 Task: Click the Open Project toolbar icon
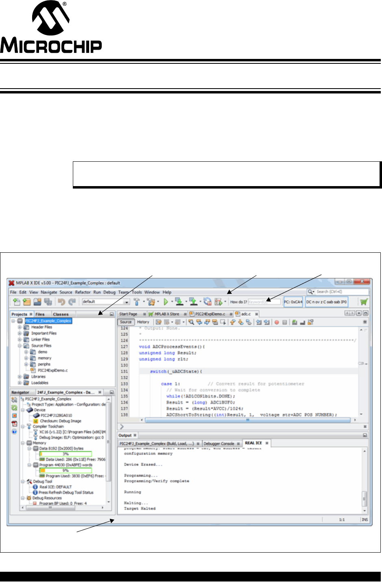coord(37,302)
